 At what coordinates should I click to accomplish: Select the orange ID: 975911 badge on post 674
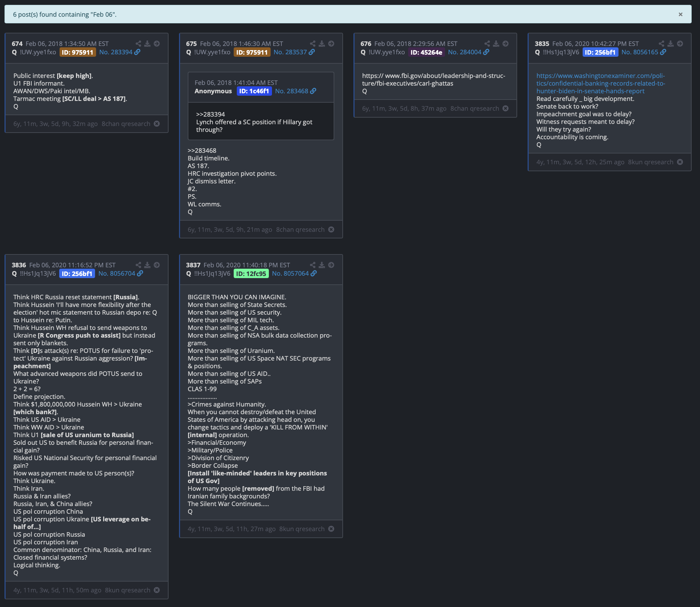pyautogui.click(x=78, y=52)
